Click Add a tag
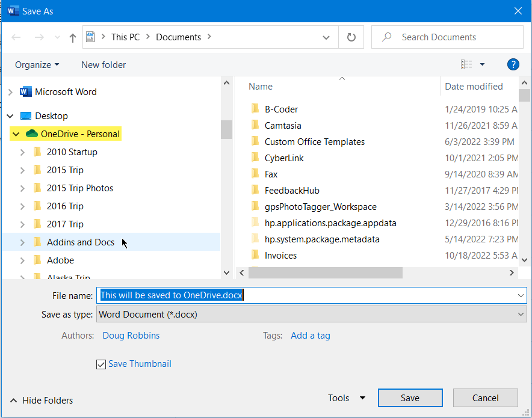 coord(311,335)
